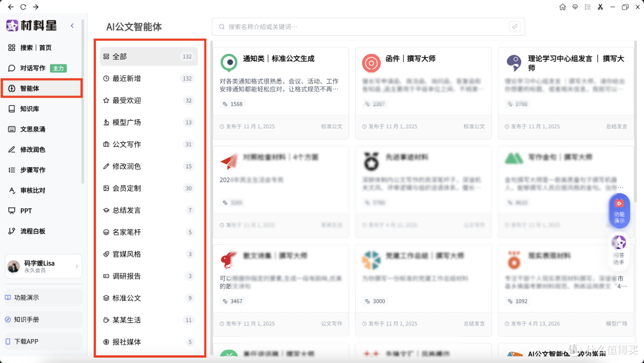644x363 pixels.
Task: Select the 最近新增 category
Action: 148,79
